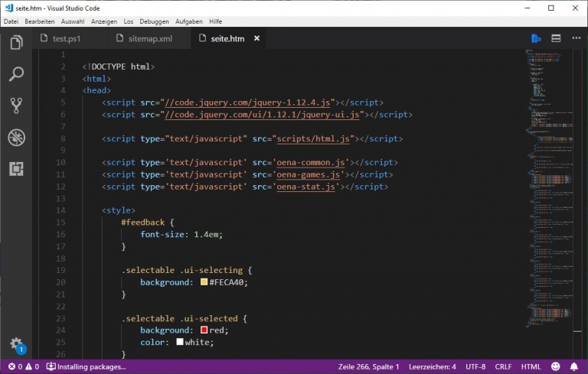Open the Debuggen menu
588x374 pixels.
154,21
